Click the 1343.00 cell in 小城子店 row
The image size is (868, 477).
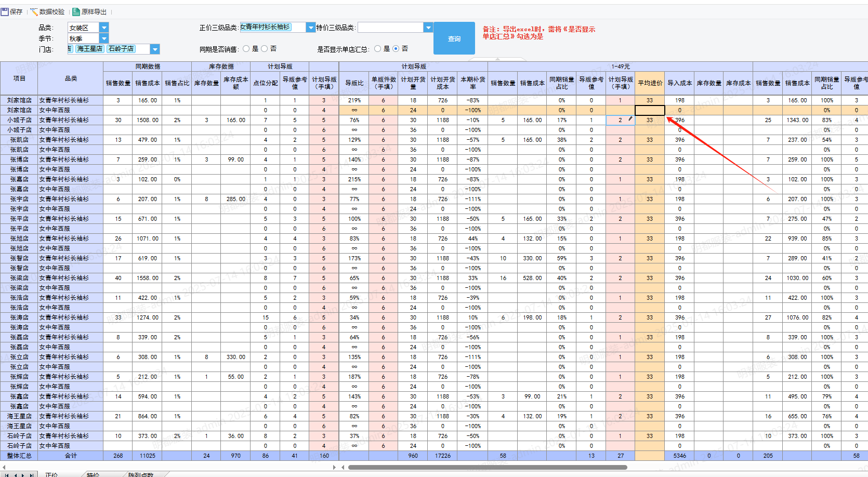coord(797,120)
